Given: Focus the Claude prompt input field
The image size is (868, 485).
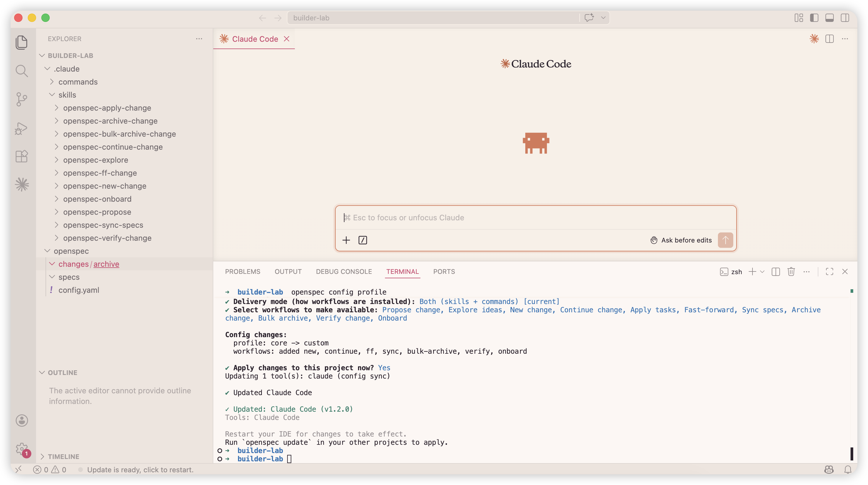Looking at the screenshot, I should point(536,218).
